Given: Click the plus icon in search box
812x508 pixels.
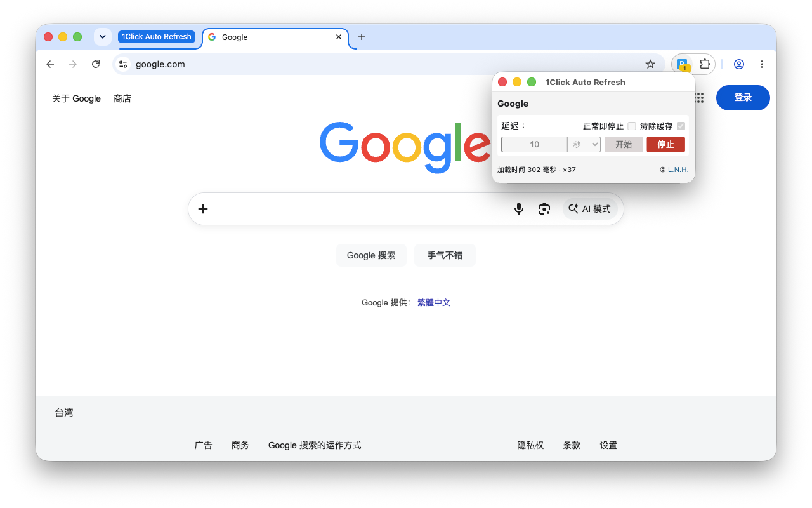Looking at the screenshot, I should point(203,209).
